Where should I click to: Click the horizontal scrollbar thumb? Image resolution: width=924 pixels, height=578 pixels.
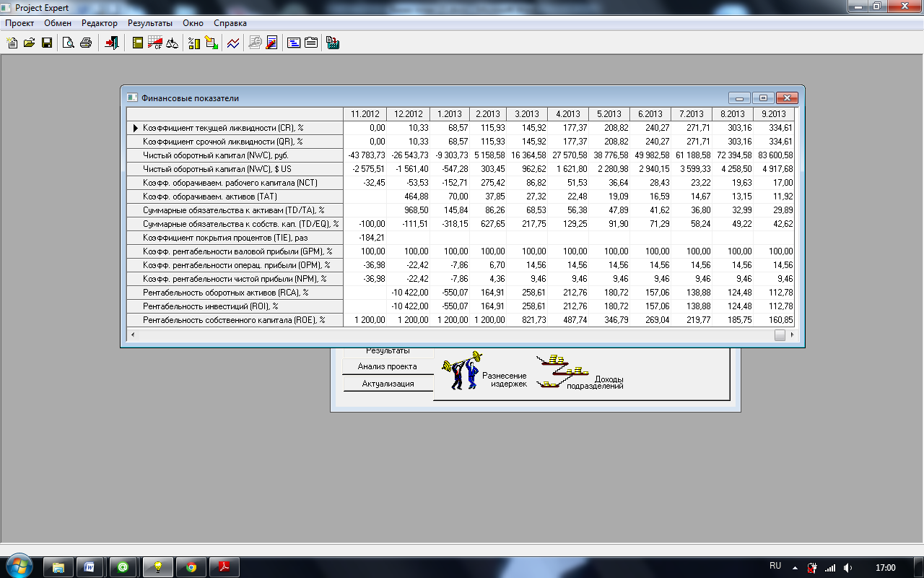780,335
